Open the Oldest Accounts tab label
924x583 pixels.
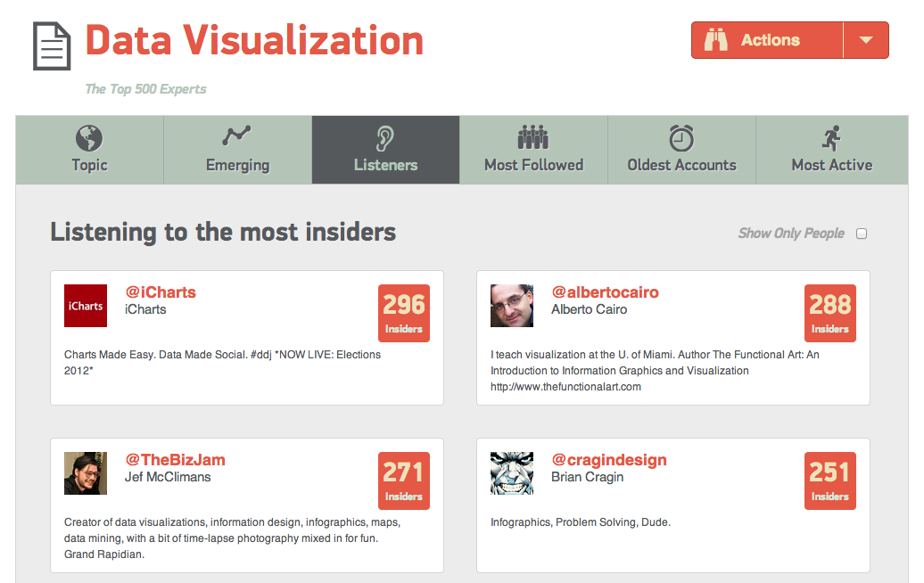tap(681, 165)
